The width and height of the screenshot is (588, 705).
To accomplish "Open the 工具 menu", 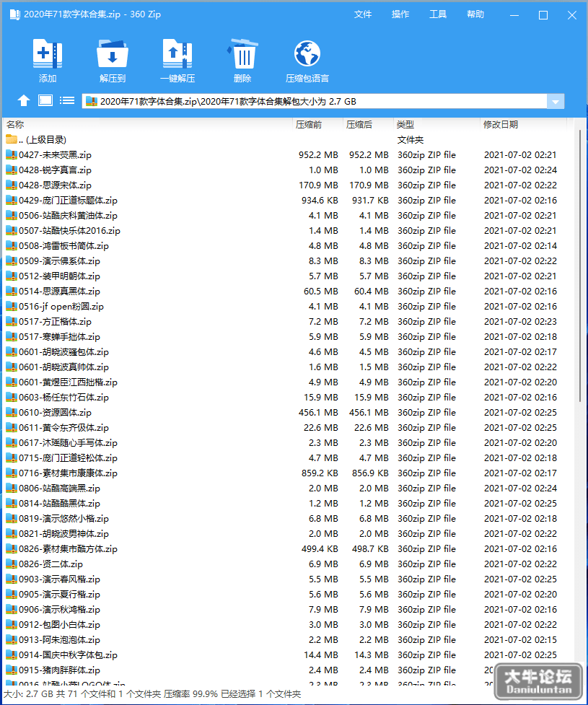I will tap(438, 14).
